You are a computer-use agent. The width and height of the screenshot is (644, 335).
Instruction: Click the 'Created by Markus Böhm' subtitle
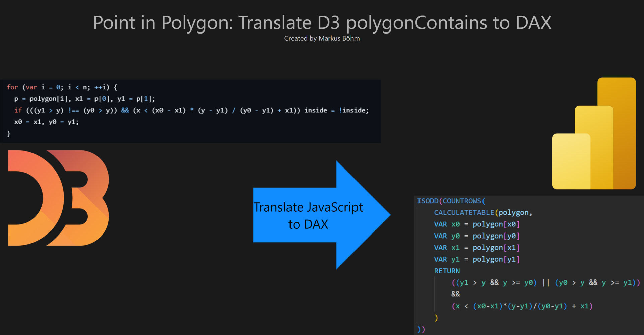click(x=322, y=38)
